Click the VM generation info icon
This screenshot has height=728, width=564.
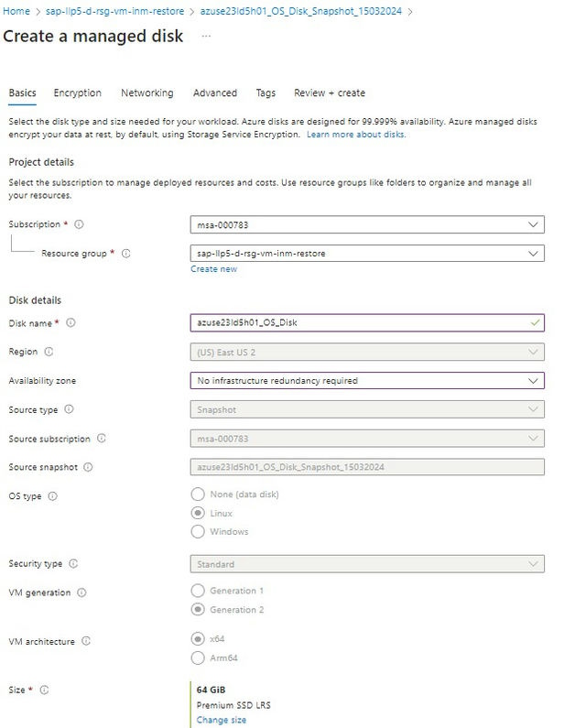click(81, 592)
